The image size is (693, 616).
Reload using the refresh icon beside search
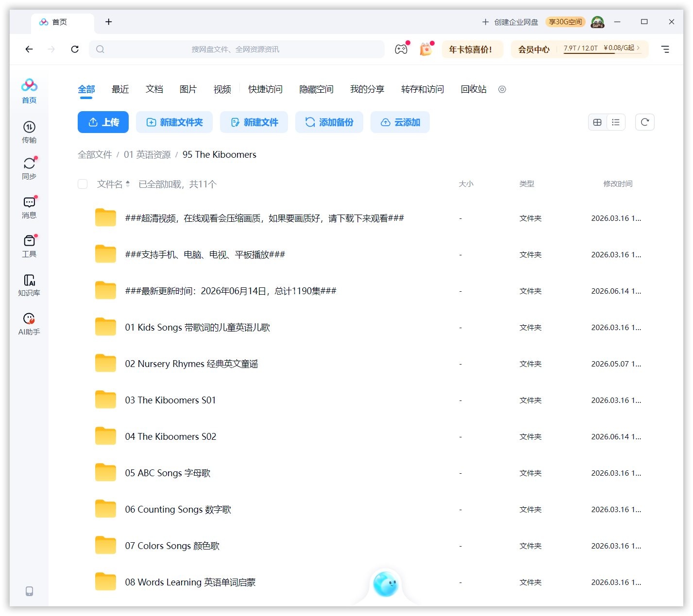click(x=75, y=49)
